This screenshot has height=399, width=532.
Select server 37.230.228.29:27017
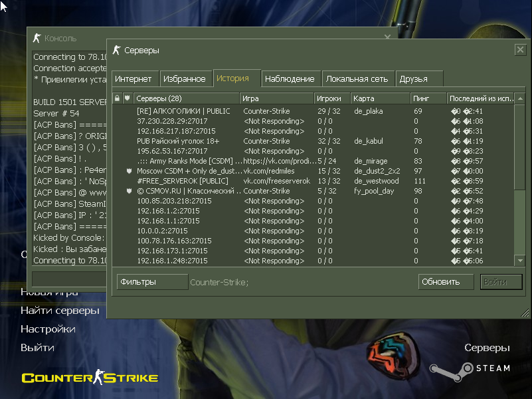(x=313, y=121)
